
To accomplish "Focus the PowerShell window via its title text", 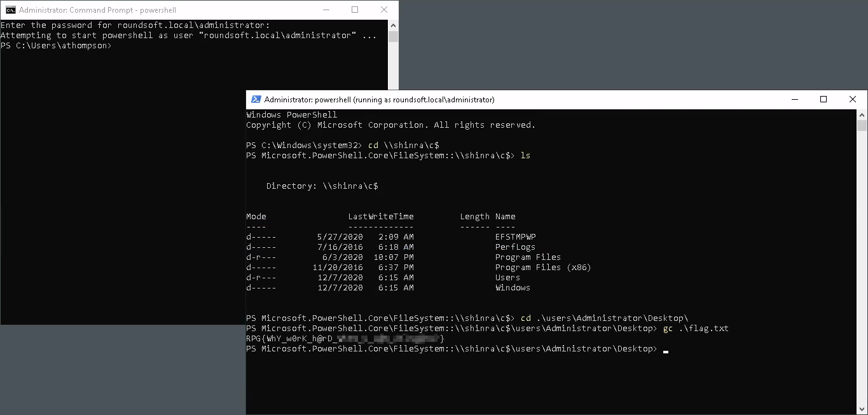I will (x=379, y=100).
